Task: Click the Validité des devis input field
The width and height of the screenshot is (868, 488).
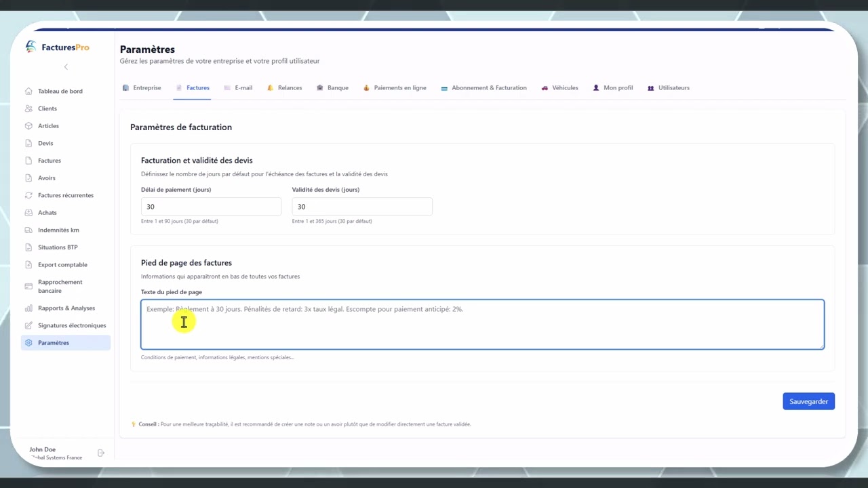Action: 362,207
